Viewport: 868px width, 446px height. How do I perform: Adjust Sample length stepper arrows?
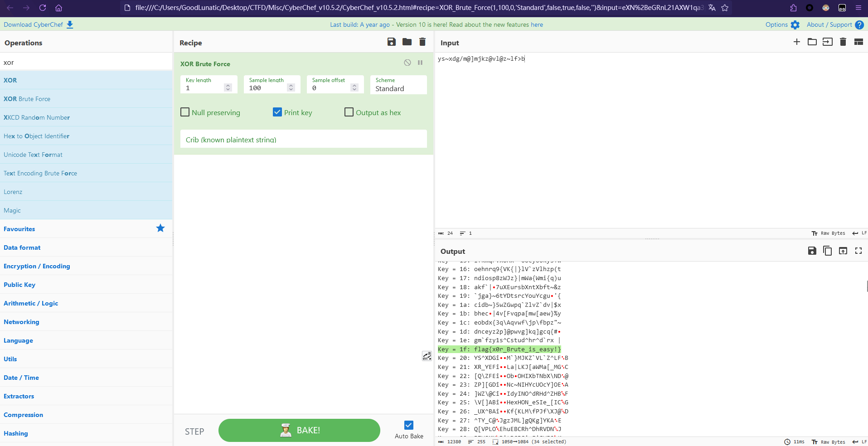coord(291,88)
